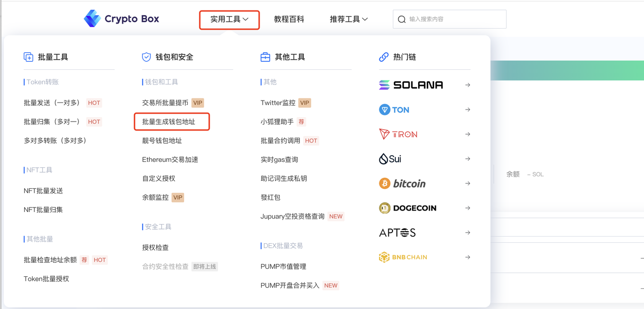
Task: Open 靓号钱包地址 generator
Action: [x=162, y=141]
